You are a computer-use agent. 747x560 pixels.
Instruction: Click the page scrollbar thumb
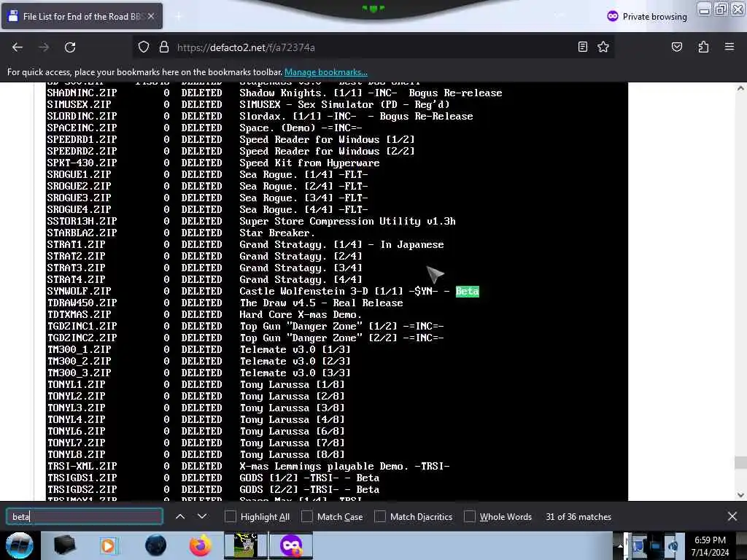(740, 462)
